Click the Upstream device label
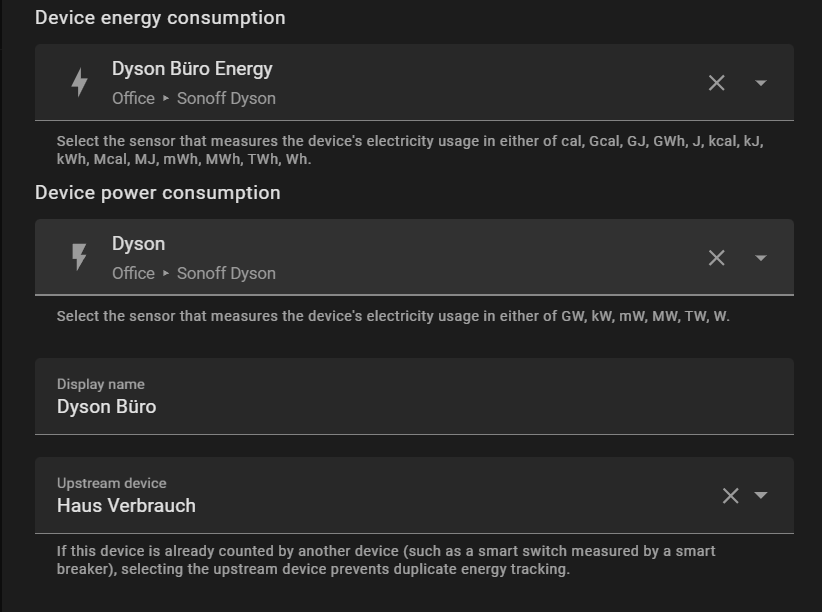 point(111,483)
